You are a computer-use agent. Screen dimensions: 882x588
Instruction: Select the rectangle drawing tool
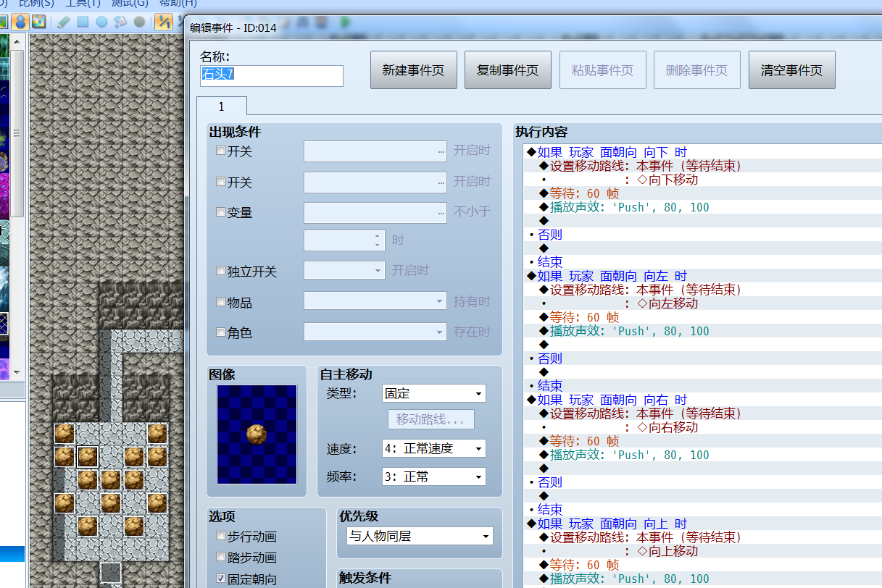[x=83, y=22]
